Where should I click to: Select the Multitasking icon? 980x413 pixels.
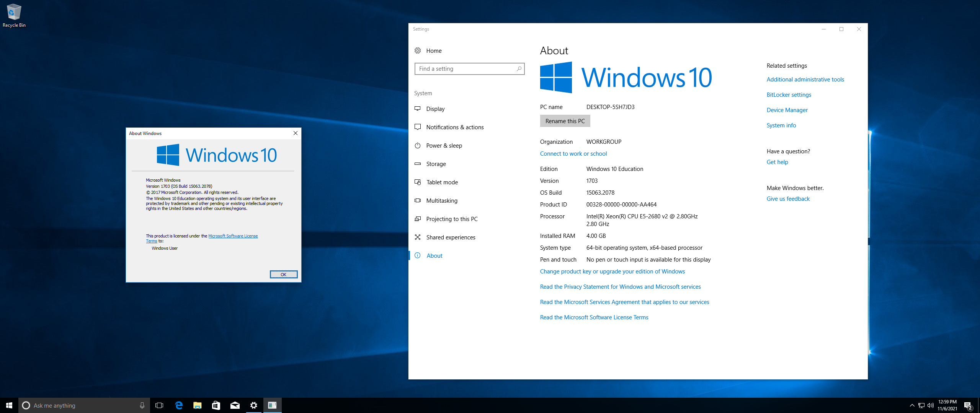418,200
